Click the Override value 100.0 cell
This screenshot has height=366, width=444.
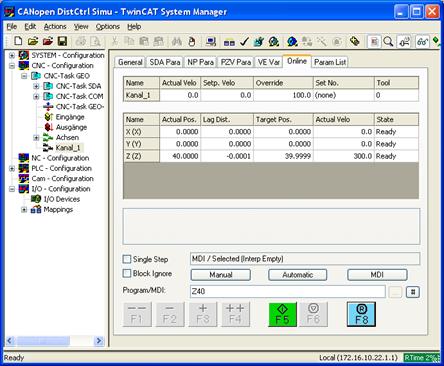pos(283,95)
